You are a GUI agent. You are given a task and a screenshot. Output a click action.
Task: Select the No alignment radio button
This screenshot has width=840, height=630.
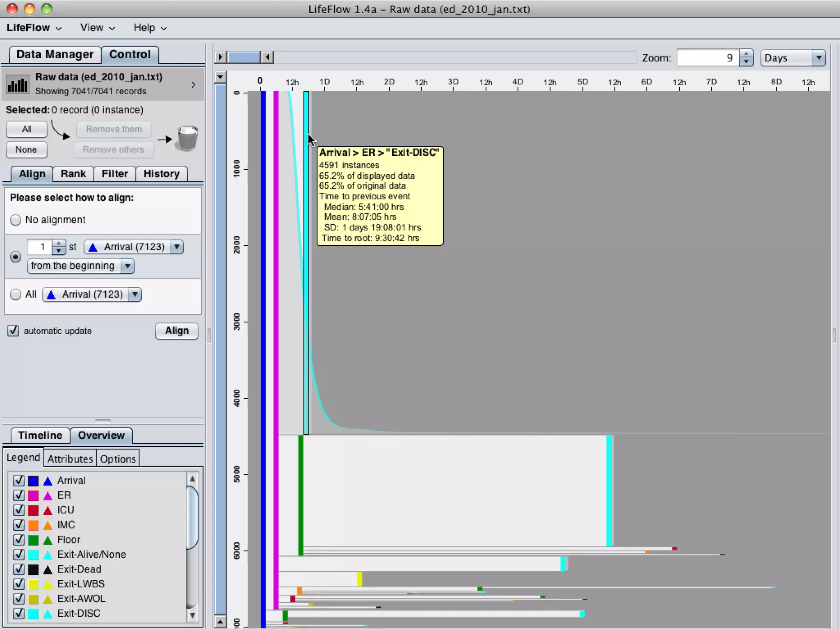pos(16,220)
